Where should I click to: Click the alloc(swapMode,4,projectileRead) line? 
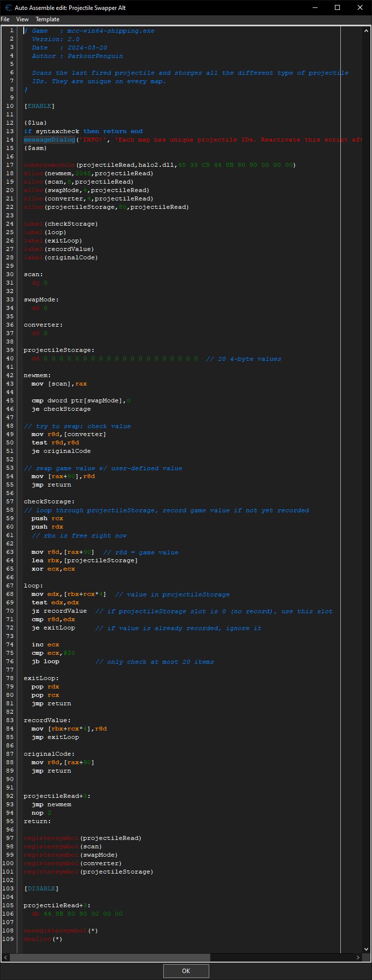tap(87, 190)
